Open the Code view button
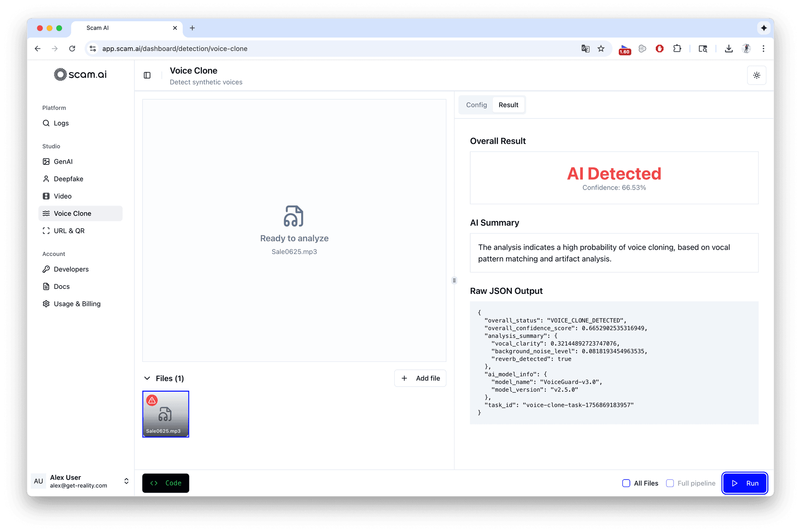 166,483
